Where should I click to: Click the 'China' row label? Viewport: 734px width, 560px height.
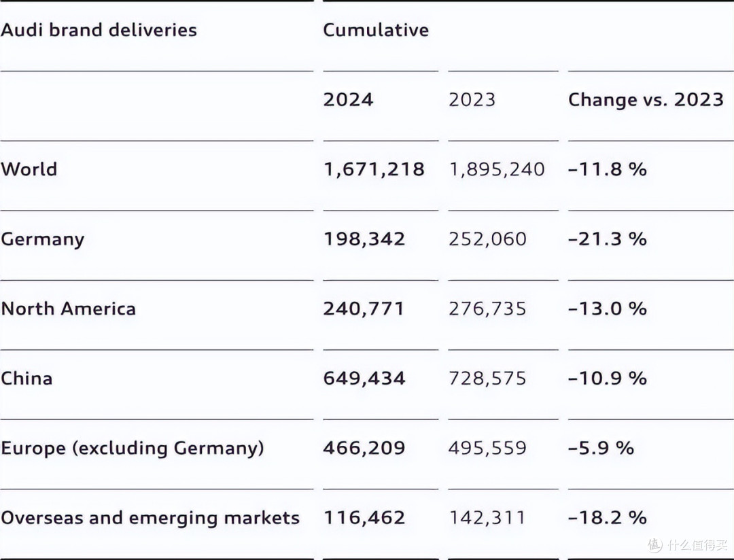(x=27, y=379)
